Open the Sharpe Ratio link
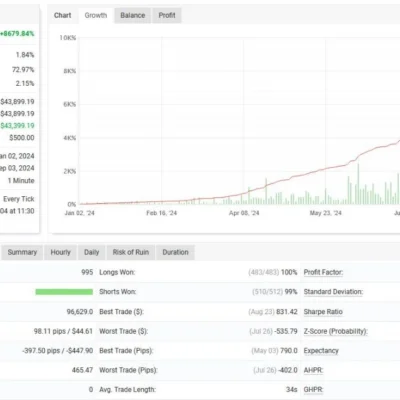This screenshot has width=400, height=400. (x=323, y=312)
